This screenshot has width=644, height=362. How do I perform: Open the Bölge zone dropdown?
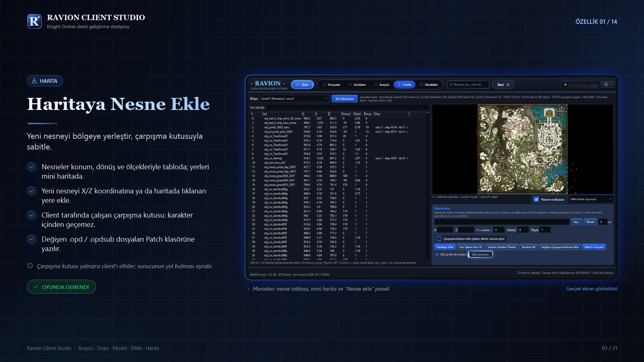pos(294,99)
